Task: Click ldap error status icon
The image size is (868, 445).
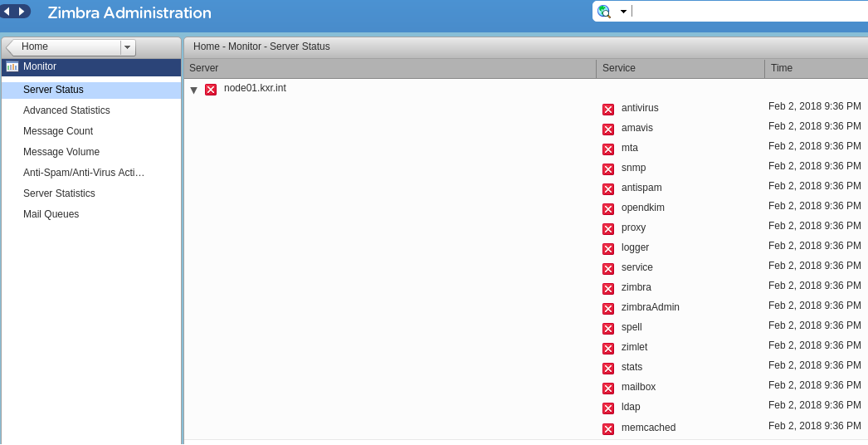Action: [x=608, y=408]
